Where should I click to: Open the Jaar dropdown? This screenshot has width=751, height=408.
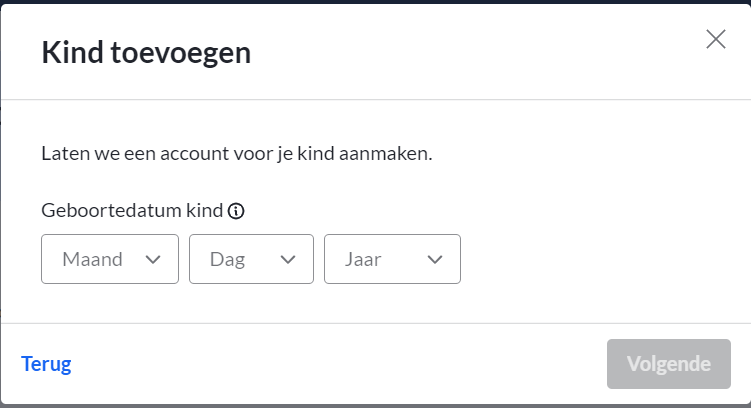tap(392, 259)
